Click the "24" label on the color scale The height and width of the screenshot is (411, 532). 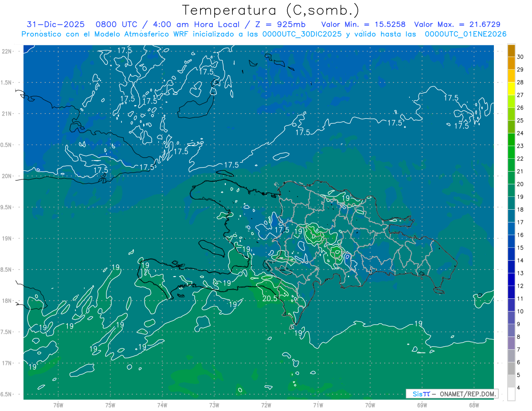click(520, 133)
